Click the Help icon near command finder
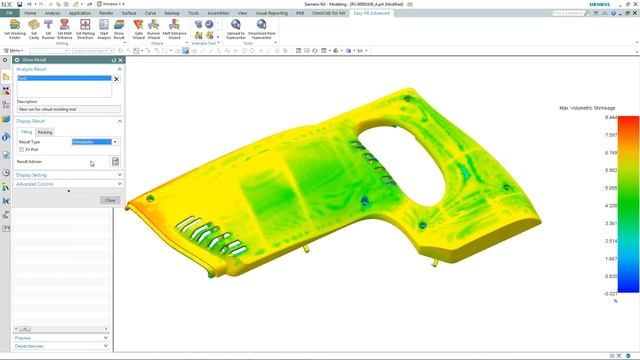This screenshot has height=360, width=640. tap(613, 13)
